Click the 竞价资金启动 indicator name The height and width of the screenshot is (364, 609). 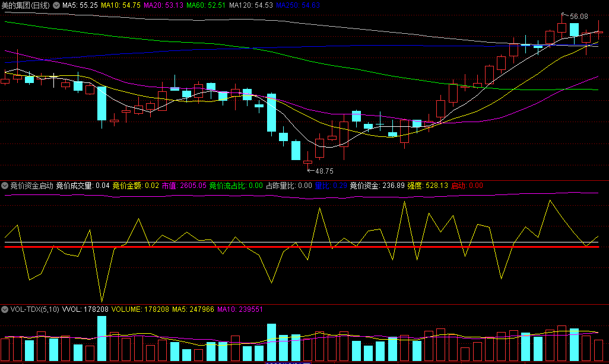(x=31, y=186)
